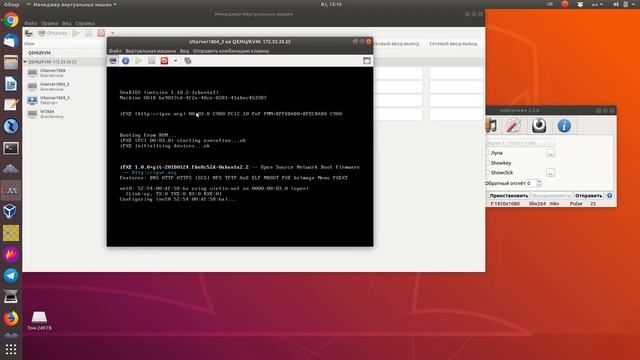
Task: Open vokoscreen video settings tools tab
Action: point(513,126)
